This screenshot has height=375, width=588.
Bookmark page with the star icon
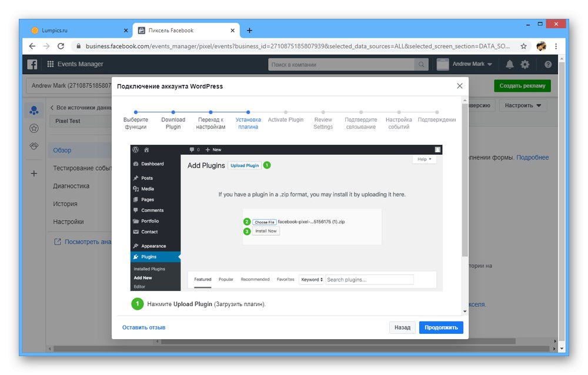click(523, 46)
